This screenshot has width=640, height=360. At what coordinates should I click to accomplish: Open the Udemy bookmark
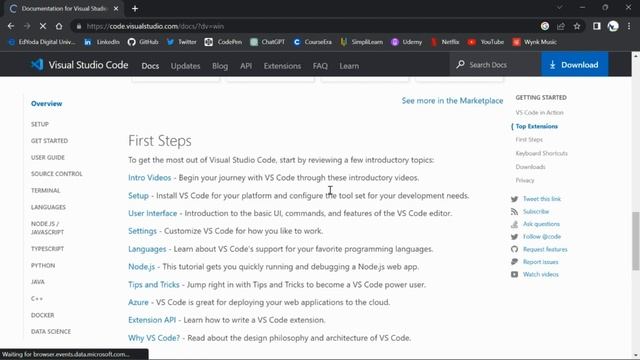tap(407, 42)
